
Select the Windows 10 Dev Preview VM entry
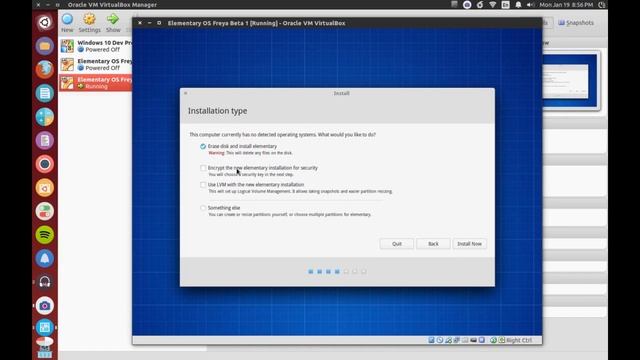coord(96,46)
